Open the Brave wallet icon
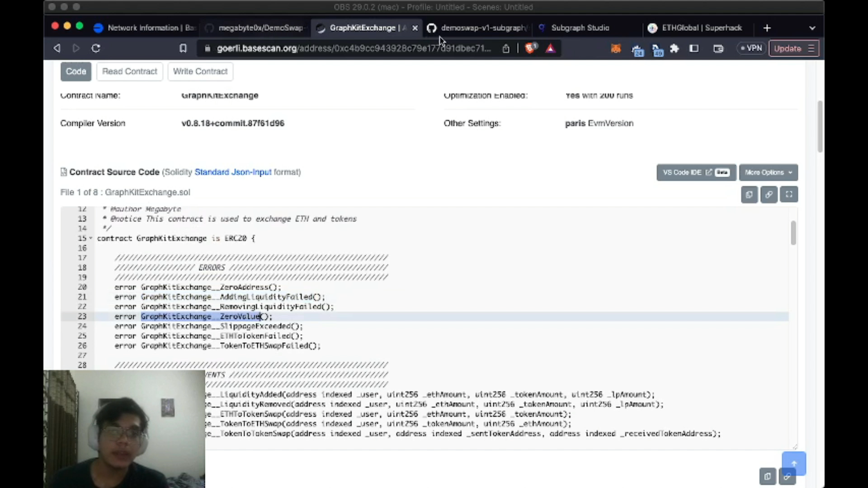The width and height of the screenshot is (868, 488). pos(718,48)
